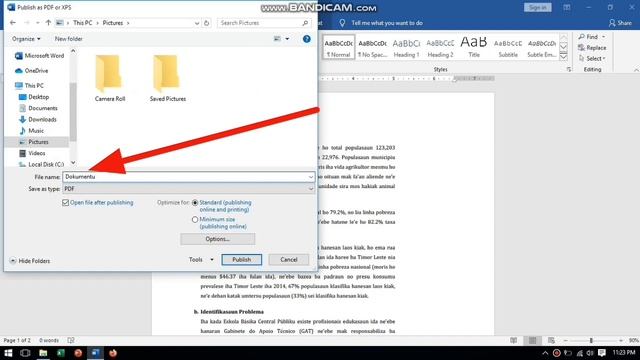Screen dimensions: 640x360
Task: Switch to Word on the taskbar
Action: click(x=96, y=353)
